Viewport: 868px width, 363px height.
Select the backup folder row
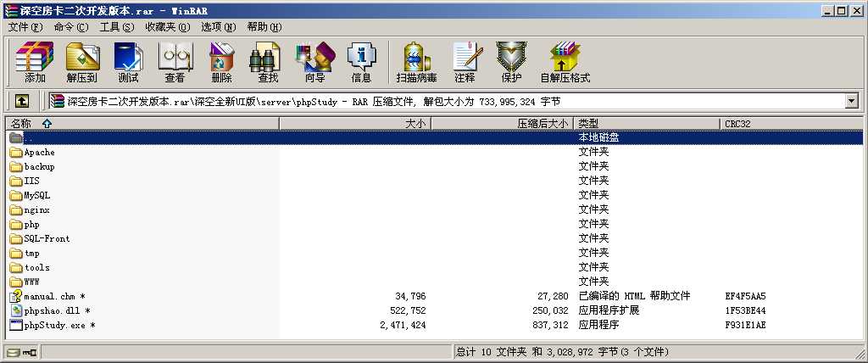click(x=434, y=166)
